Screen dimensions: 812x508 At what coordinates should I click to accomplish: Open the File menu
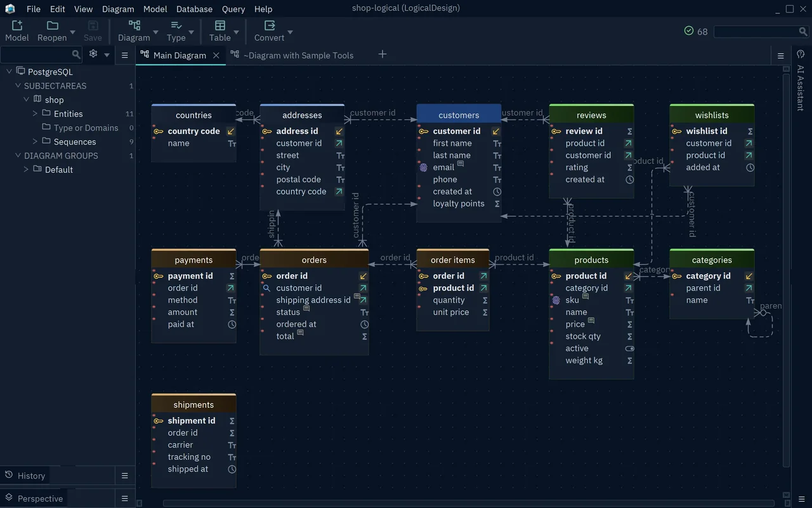click(34, 9)
